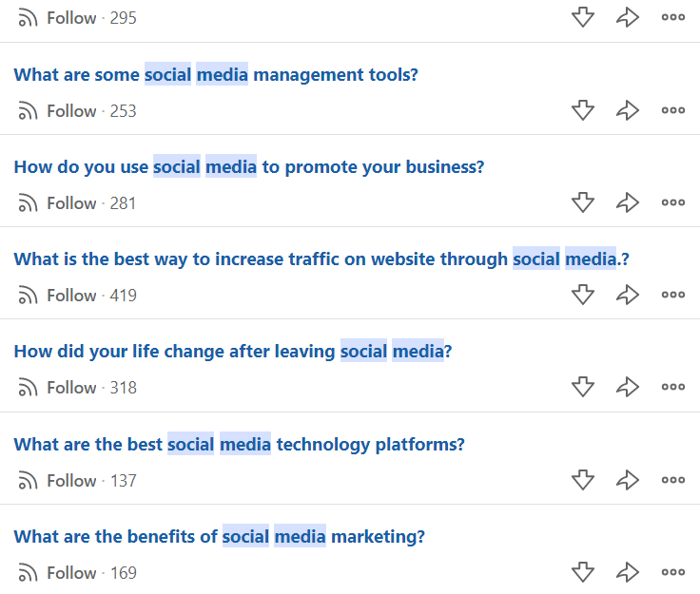This screenshot has height=594, width=700.
Task: Open more options for leaving social media question
Action: tap(673, 387)
